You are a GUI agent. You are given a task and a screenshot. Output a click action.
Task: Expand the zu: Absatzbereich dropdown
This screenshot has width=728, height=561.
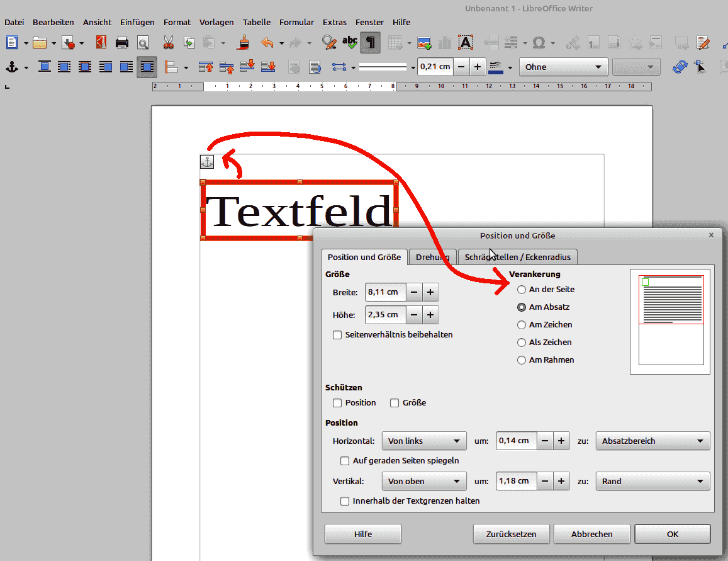652,441
